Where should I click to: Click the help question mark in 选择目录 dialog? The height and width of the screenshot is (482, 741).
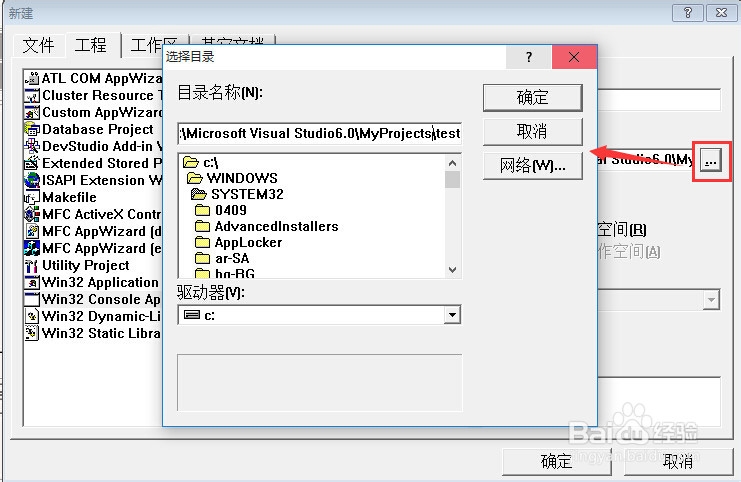pos(529,58)
